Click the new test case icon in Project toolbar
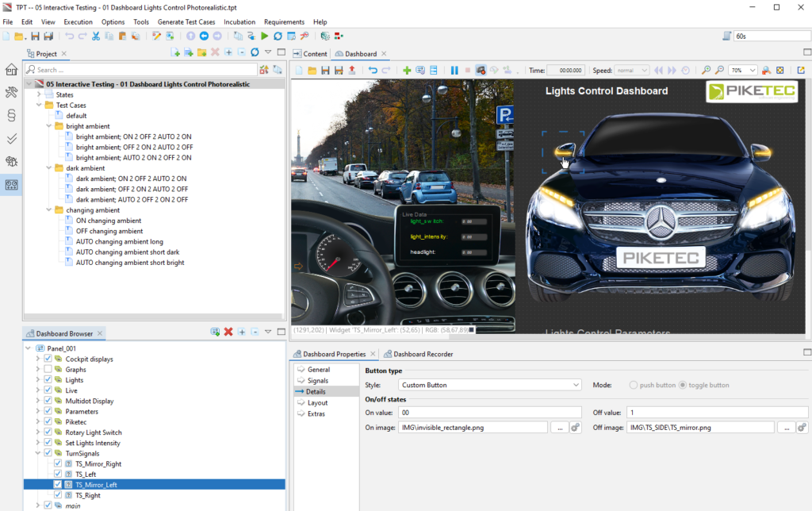This screenshot has height=511, width=812. click(175, 53)
